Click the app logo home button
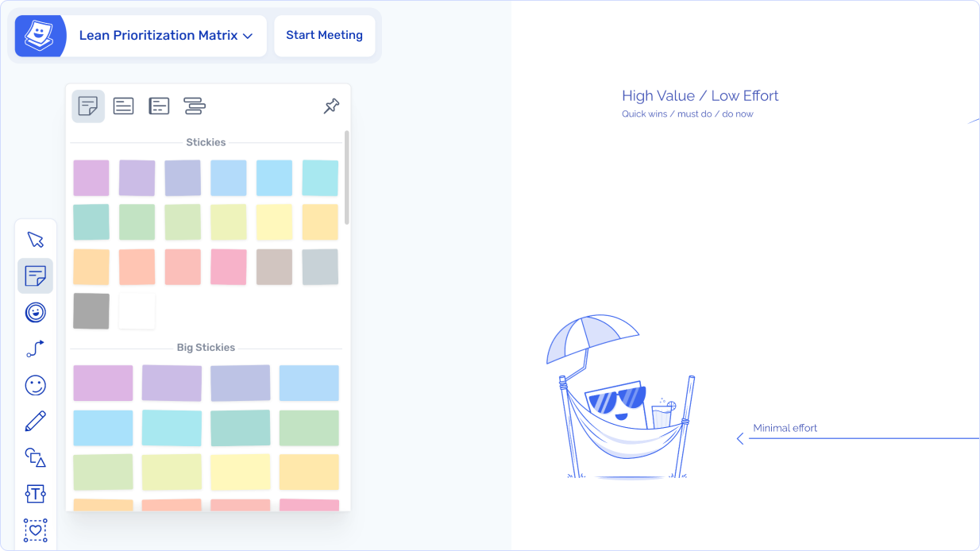 pos(39,36)
